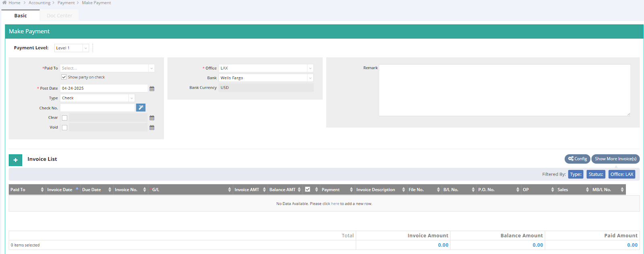
Task: Tick the Clear checkbox
Action: click(x=64, y=118)
